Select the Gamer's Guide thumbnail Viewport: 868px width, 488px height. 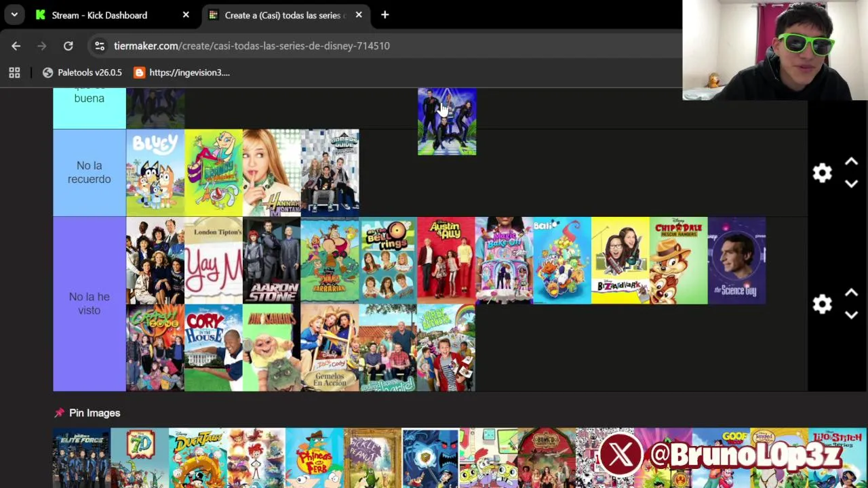coord(330,172)
